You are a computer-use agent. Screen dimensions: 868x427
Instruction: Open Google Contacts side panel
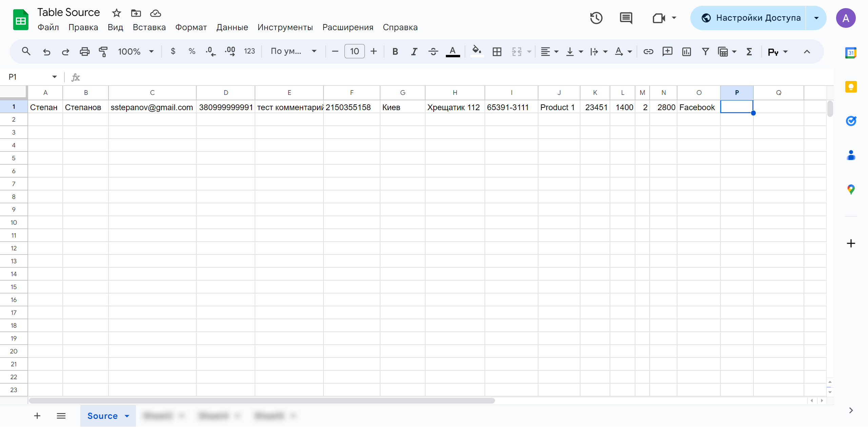click(851, 155)
